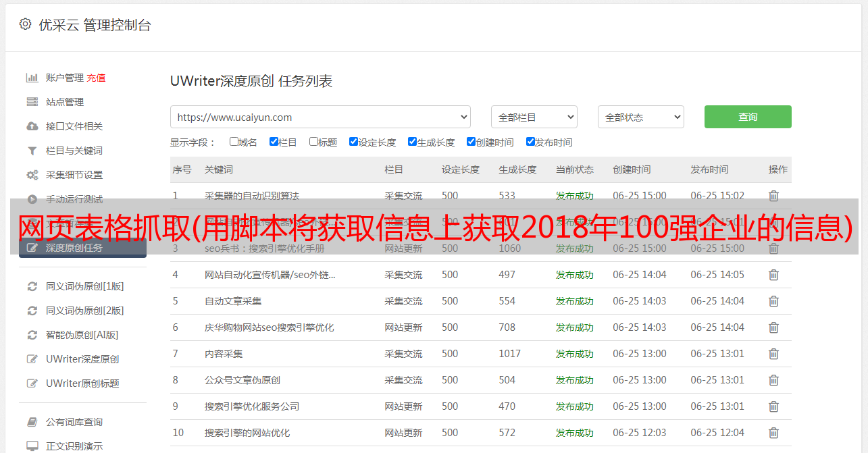Open 同义词伪原创[1版] in the sidebar
Screen dimensions: 868x453
(x=84, y=286)
